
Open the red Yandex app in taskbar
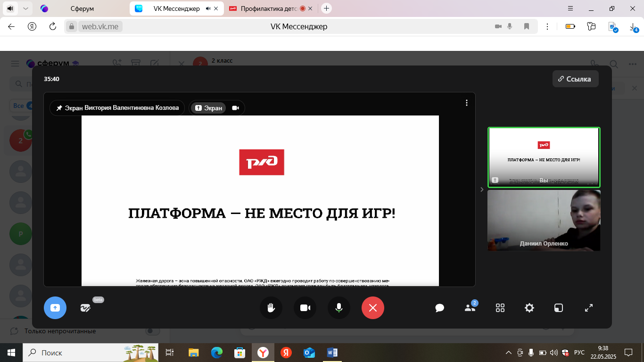pyautogui.click(x=286, y=353)
